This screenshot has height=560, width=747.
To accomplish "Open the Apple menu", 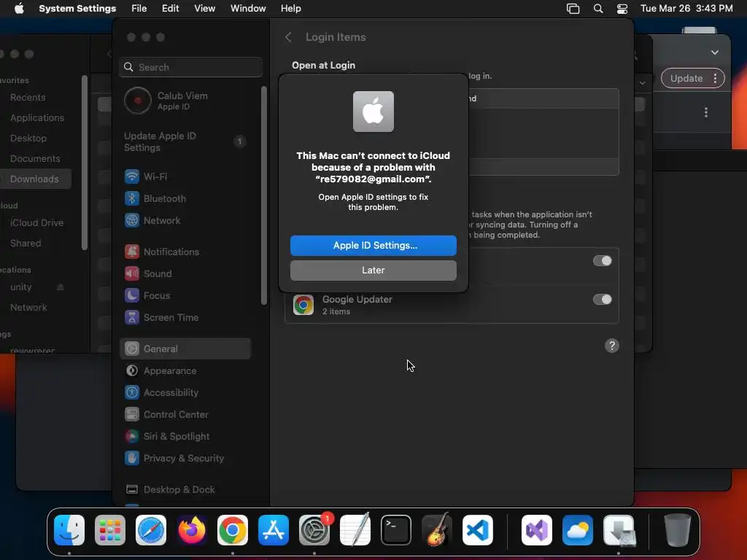I will coord(19,9).
